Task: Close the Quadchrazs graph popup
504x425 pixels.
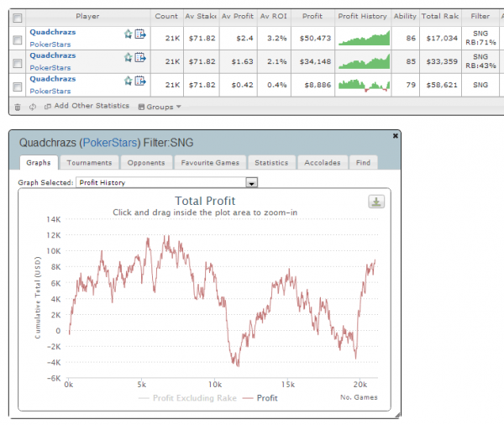Action: point(396,136)
